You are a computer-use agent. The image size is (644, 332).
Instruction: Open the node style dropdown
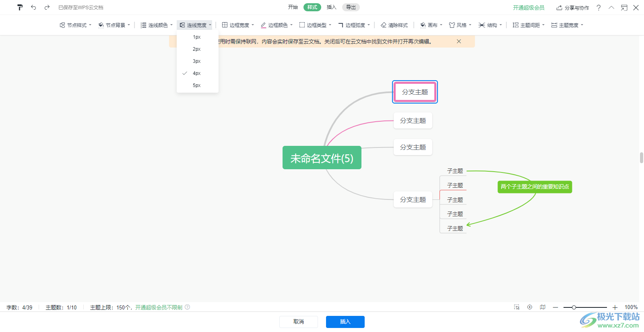point(76,25)
